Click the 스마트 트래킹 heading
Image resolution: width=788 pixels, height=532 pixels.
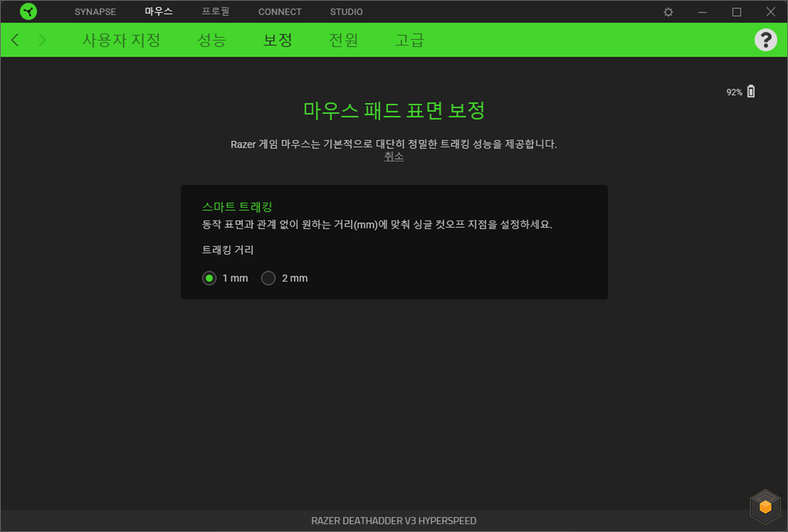pyautogui.click(x=237, y=206)
